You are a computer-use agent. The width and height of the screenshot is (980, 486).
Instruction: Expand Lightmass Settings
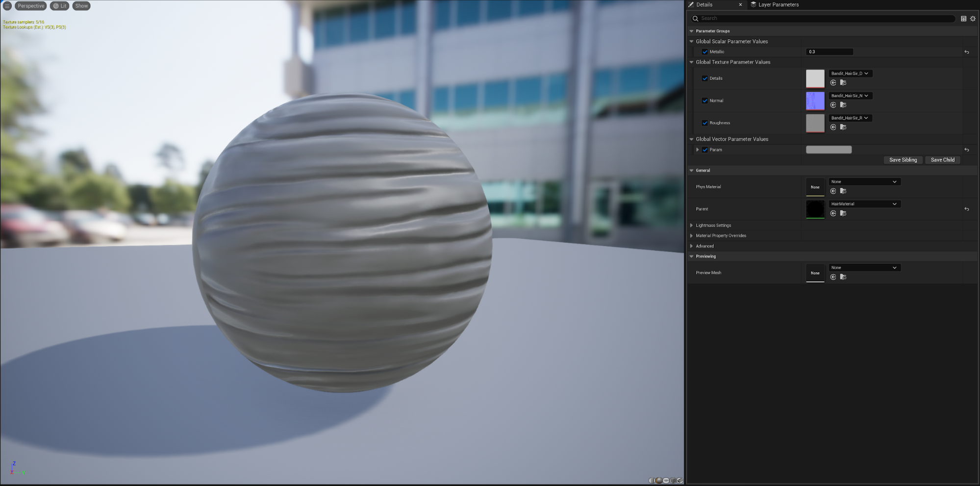click(691, 226)
